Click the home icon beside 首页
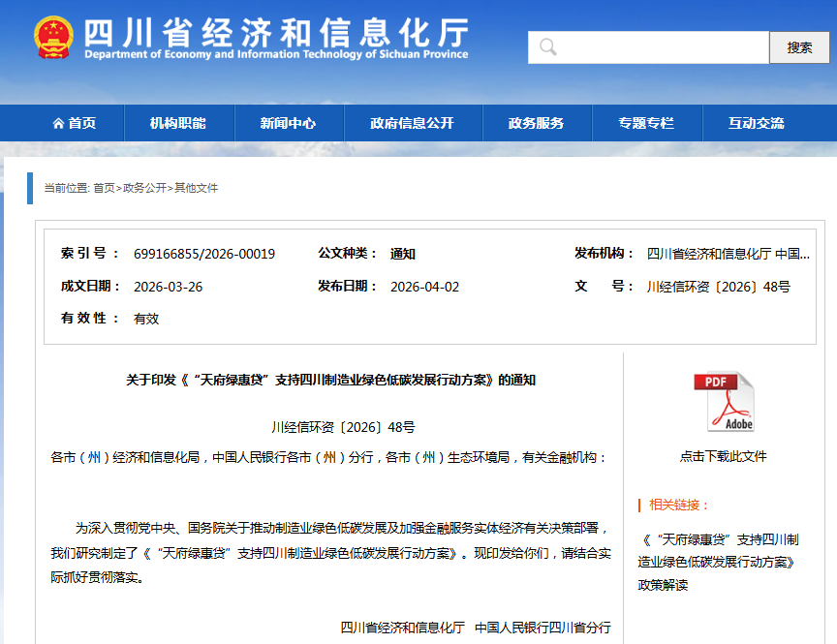 click(57, 124)
